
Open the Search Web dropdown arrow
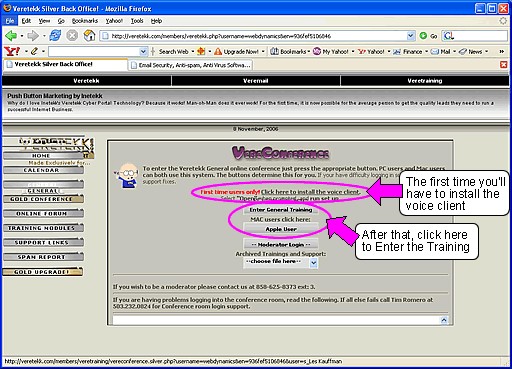click(193, 52)
